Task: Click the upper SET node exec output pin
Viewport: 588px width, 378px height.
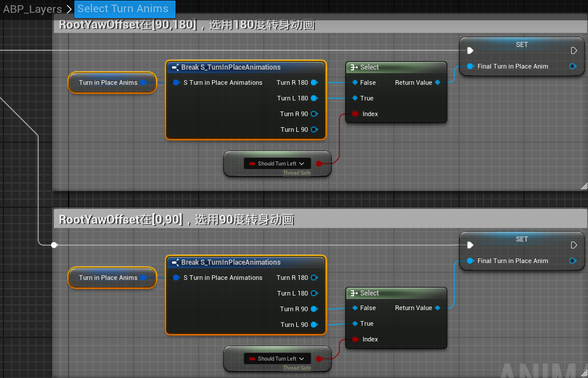Action: coord(573,51)
